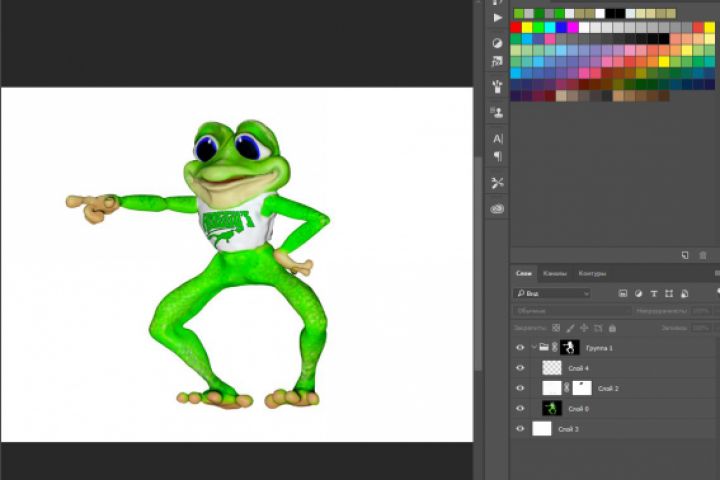The height and width of the screenshot is (480, 720).
Task: Select the Слой 4 transparent thumbnail
Action: pos(552,368)
